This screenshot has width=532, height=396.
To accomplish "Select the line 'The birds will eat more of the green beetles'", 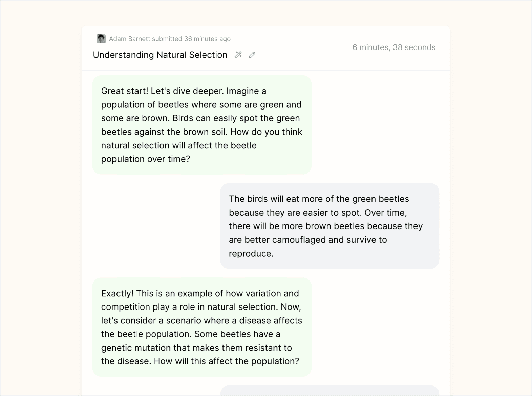I will (319, 199).
